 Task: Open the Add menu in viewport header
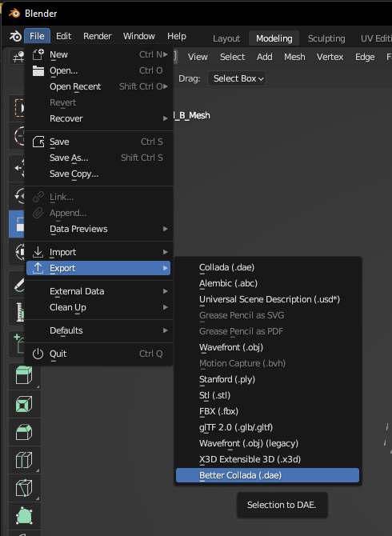(x=265, y=57)
